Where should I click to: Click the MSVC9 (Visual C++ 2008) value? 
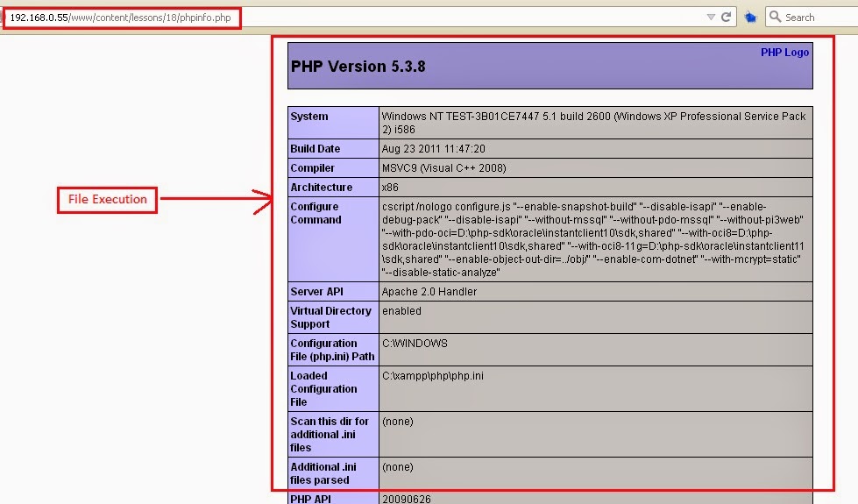click(443, 168)
